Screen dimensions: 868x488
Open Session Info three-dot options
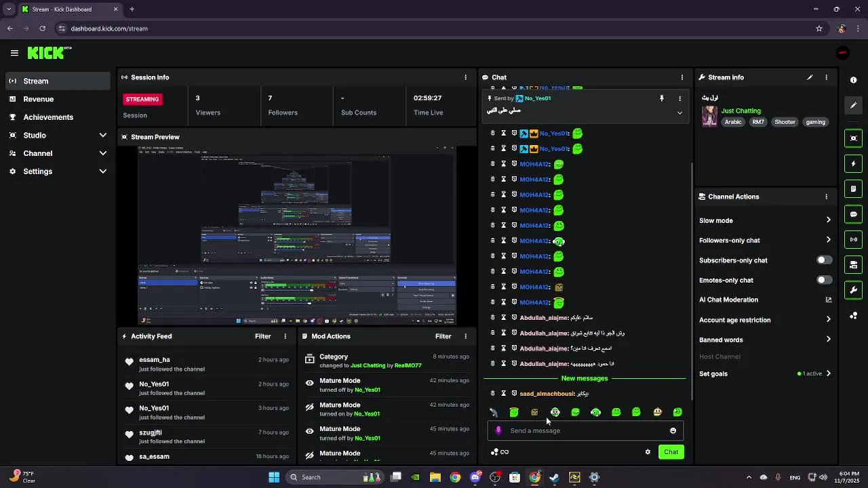(x=465, y=77)
